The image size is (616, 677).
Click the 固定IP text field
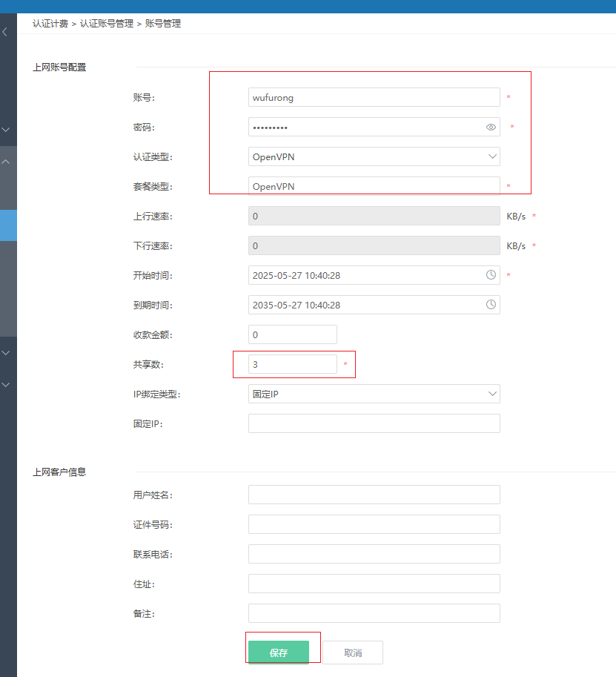pyautogui.click(x=374, y=423)
